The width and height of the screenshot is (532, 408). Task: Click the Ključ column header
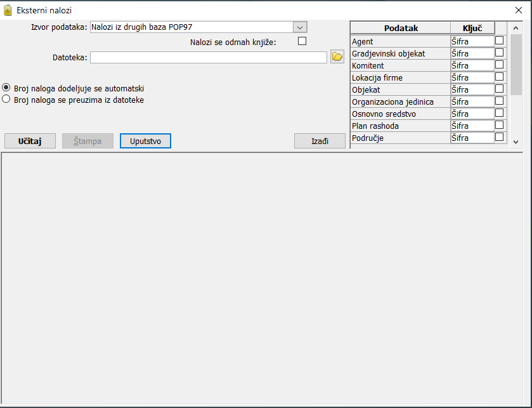[x=472, y=28]
